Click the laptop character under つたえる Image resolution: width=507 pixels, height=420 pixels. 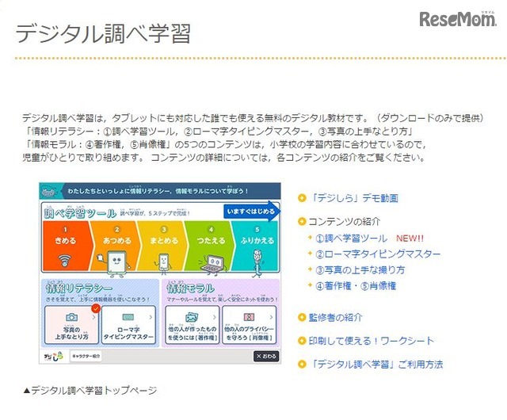212,265
